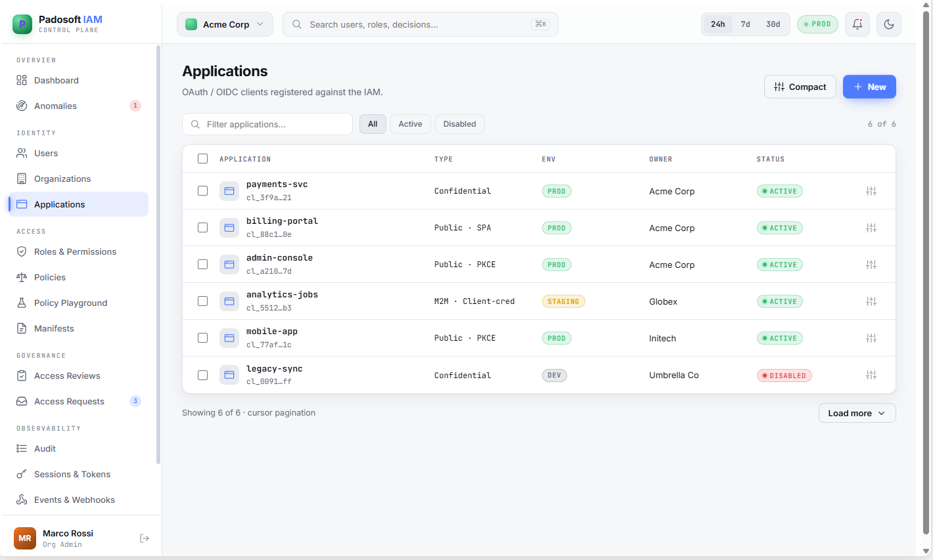The width and height of the screenshot is (933, 560).
Task: Open settings sliders for mobile-app row
Action: tap(871, 338)
